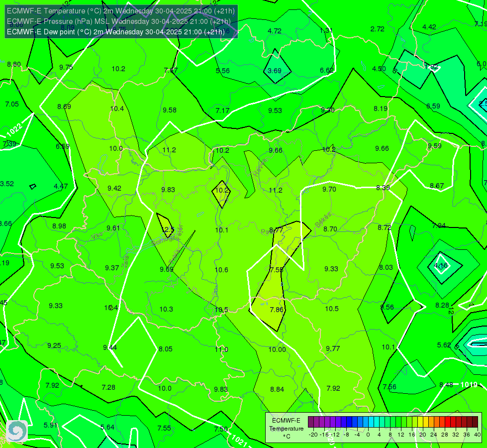Image resolution: width=487 pixels, height=448 pixels.
Task: Click the 1022 isobar pressure label
Action: pyautogui.click(x=14, y=130)
